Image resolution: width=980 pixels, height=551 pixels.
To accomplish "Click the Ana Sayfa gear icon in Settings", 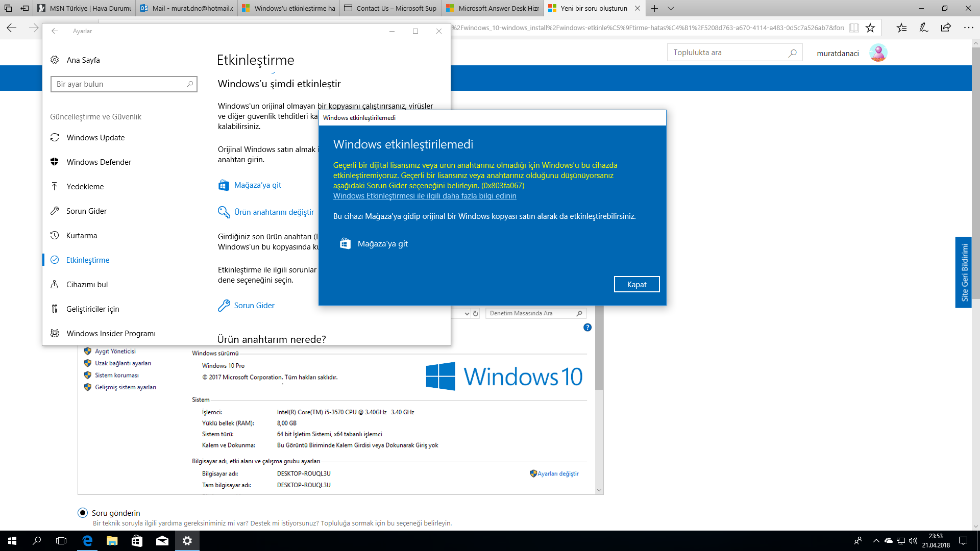I will [55, 60].
